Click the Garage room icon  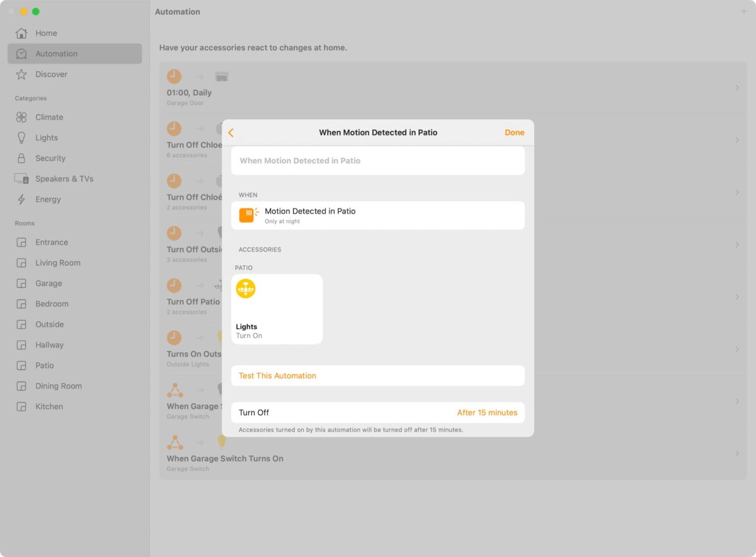pos(21,284)
